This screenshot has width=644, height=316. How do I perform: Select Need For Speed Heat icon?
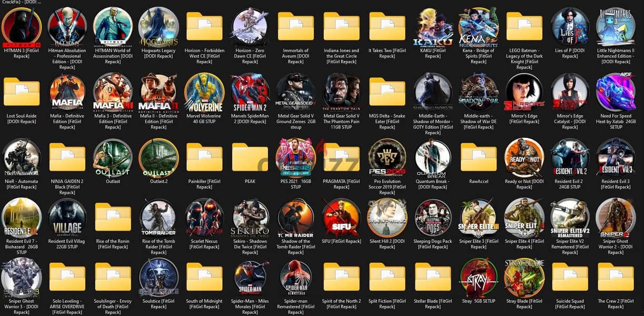(x=616, y=93)
